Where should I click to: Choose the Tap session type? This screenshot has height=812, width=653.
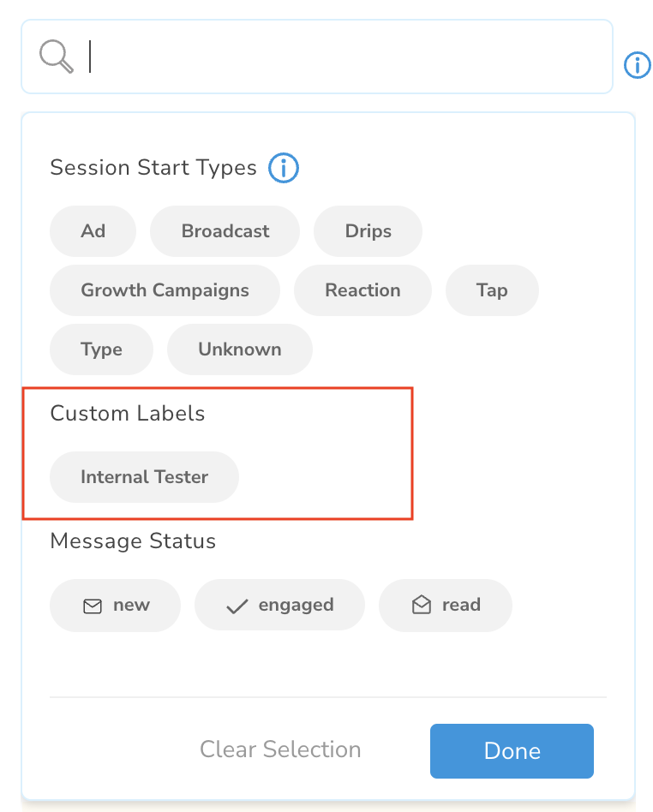(x=492, y=290)
